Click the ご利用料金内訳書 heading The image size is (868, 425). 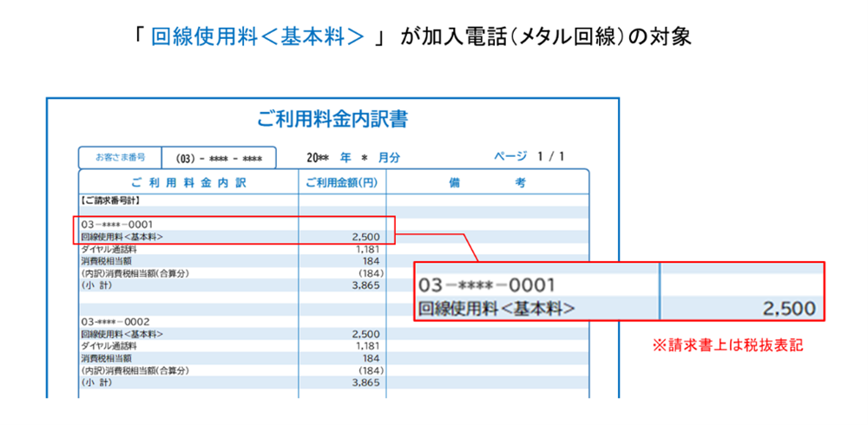click(332, 120)
